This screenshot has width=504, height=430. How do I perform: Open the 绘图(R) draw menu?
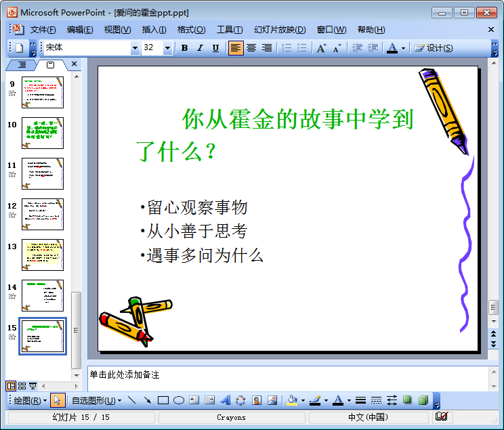tap(30, 400)
